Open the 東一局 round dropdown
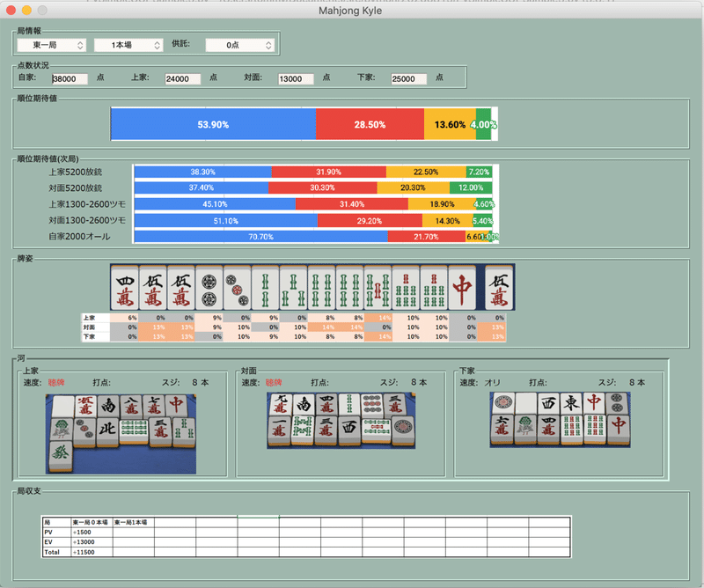The width and height of the screenshot is (704, 588). (x=51, y=45)
